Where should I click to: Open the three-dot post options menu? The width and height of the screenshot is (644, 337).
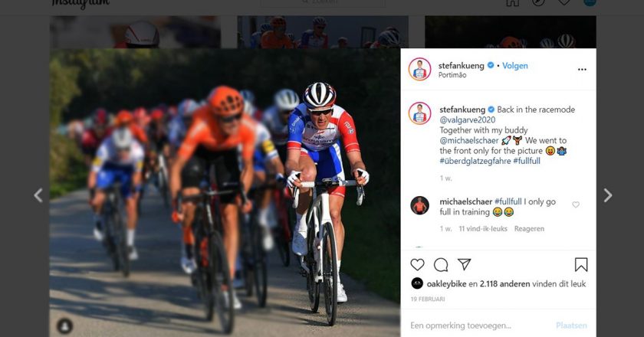point(582,70)
